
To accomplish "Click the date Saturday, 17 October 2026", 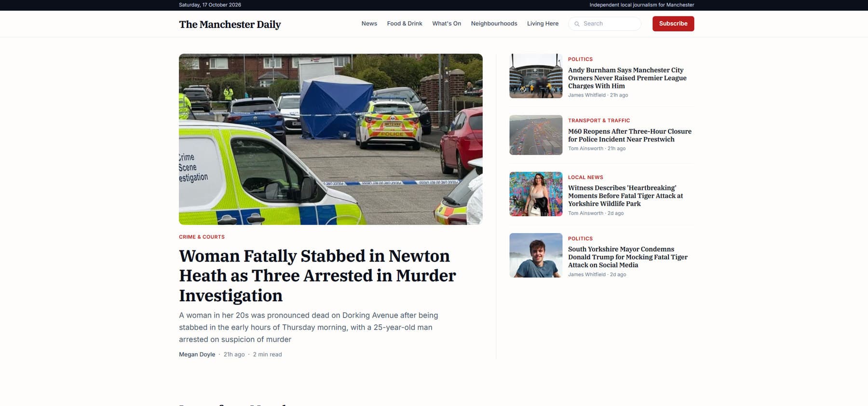I will 210,5.
